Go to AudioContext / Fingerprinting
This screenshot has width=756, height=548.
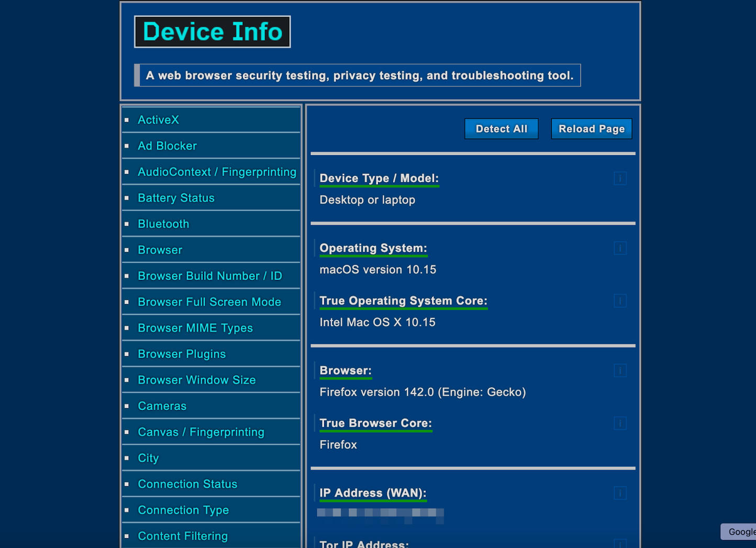coord(217,172)
